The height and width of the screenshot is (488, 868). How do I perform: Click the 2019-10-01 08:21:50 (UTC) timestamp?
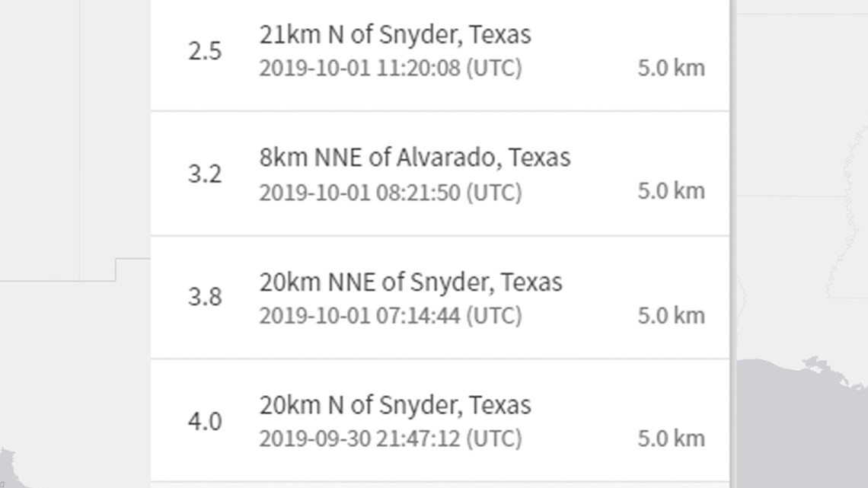pyautogui.click(x=391, y=193)
